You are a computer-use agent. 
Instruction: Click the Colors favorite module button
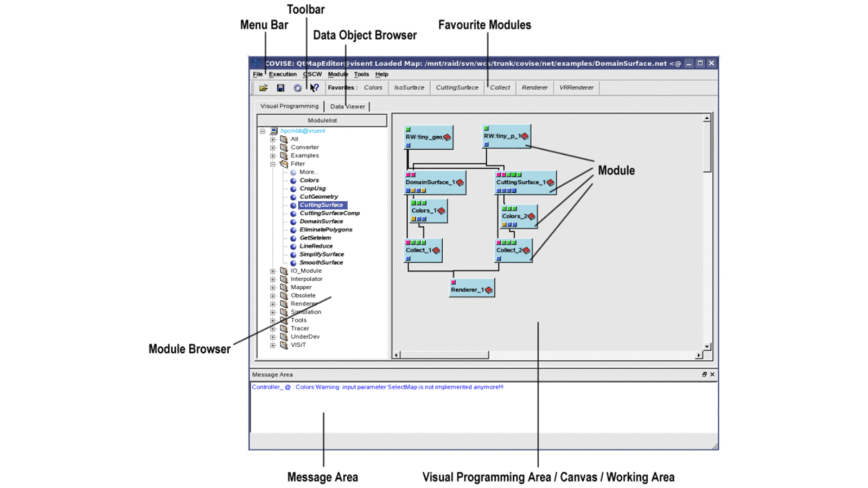tap(373, 87)
